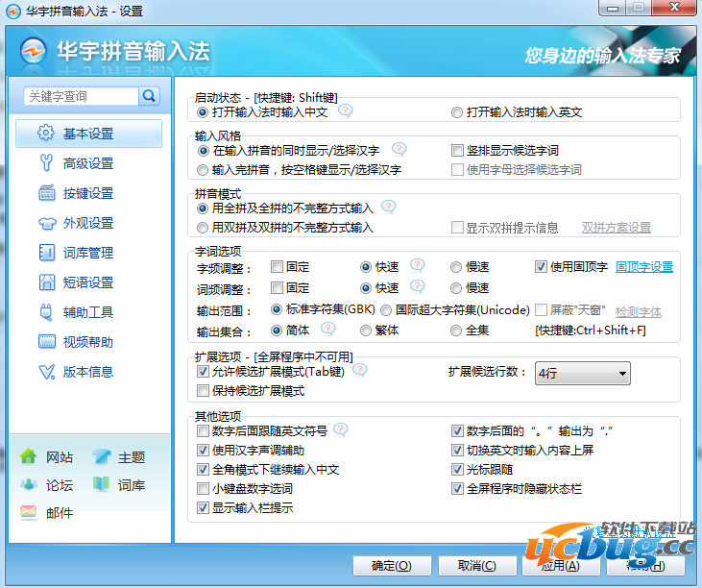Click help bubble beside 在输入拼音的同时显示/选择汉字
702x588 pixels.
coord(399,149)
